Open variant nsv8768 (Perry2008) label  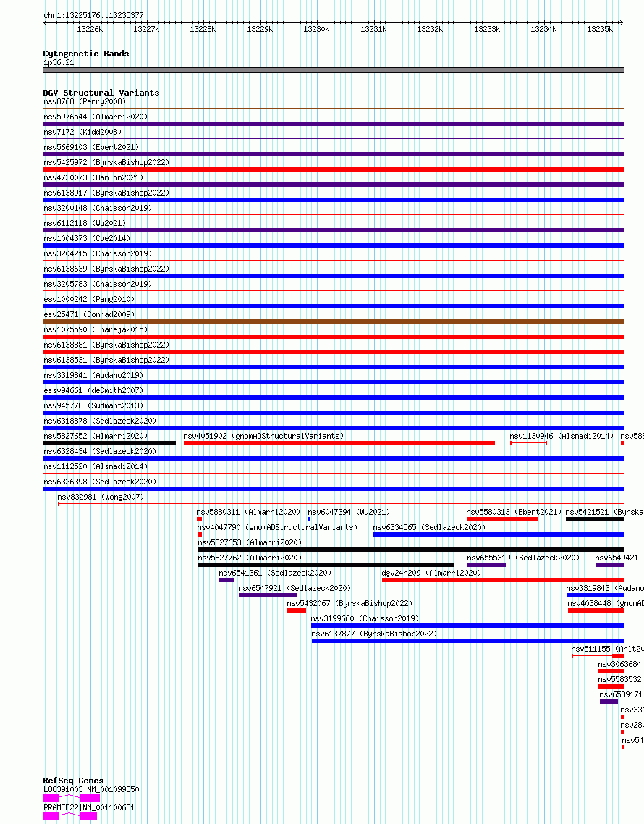[85, 101]
